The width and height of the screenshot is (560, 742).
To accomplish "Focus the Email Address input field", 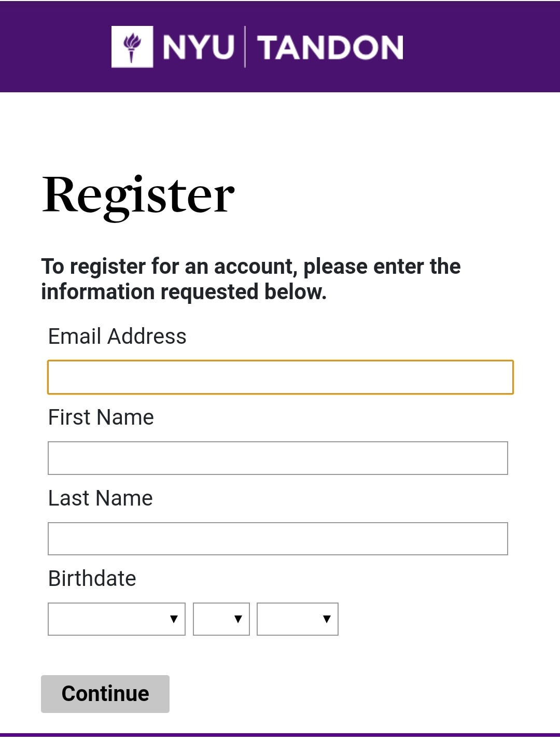I will click(280, 377).
